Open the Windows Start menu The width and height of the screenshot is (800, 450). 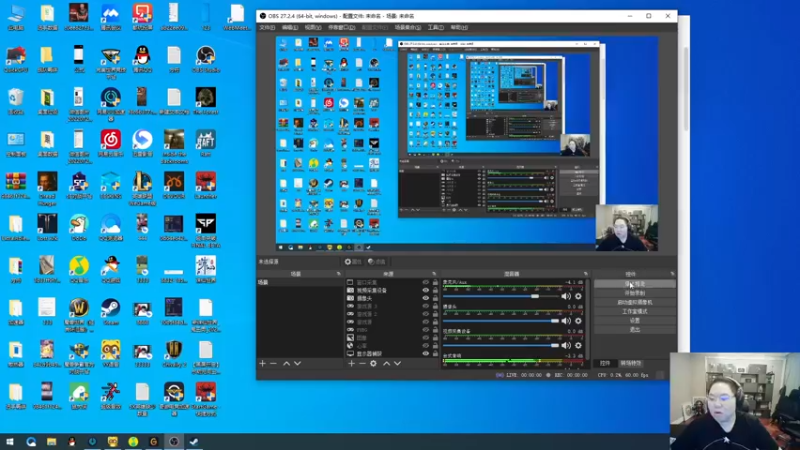click(x=10, y=441)
